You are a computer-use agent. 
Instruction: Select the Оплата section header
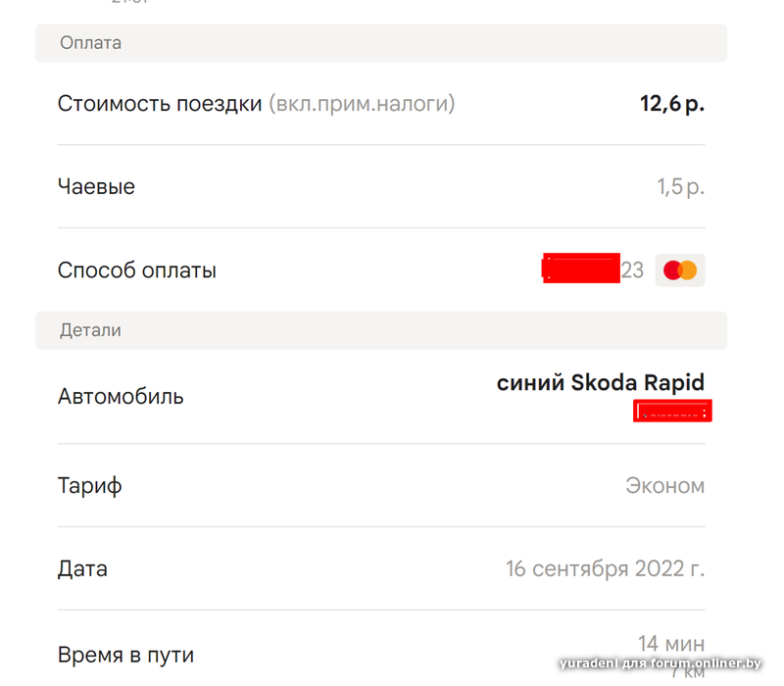[x=90, y=43]
